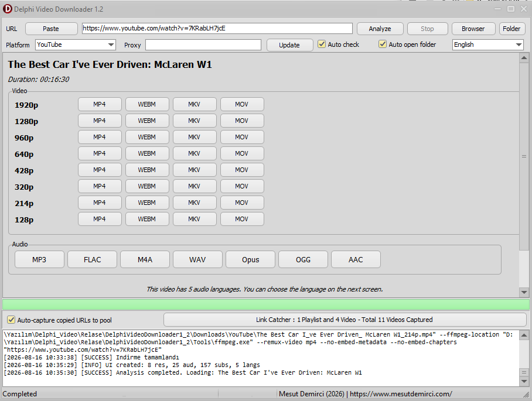Download 960p as WEBM
Screen dimensions: 532x401
click(147, 137)
